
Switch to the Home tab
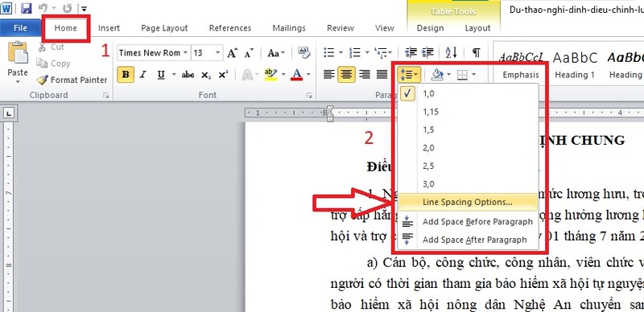(x=66, y=28)
